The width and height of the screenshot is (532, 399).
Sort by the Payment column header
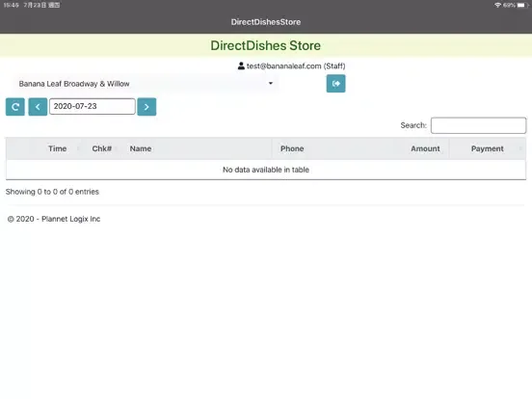[x=488, y=148]
